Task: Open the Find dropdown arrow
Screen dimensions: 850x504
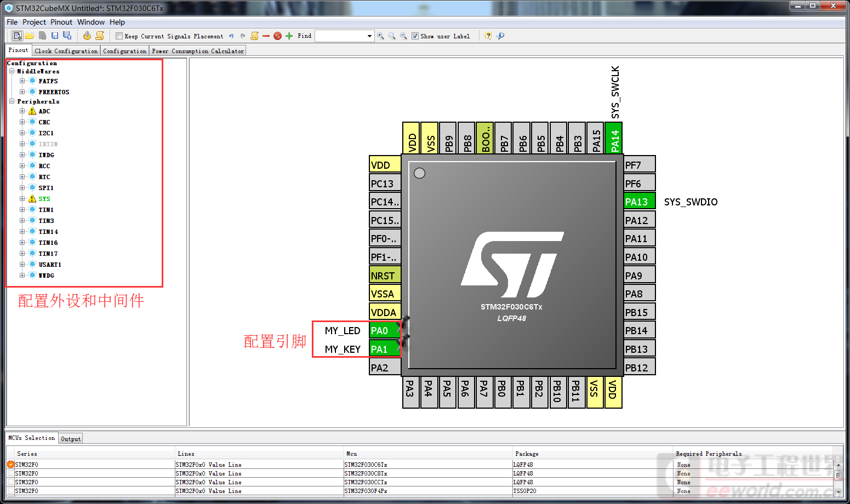Action: 369,36
